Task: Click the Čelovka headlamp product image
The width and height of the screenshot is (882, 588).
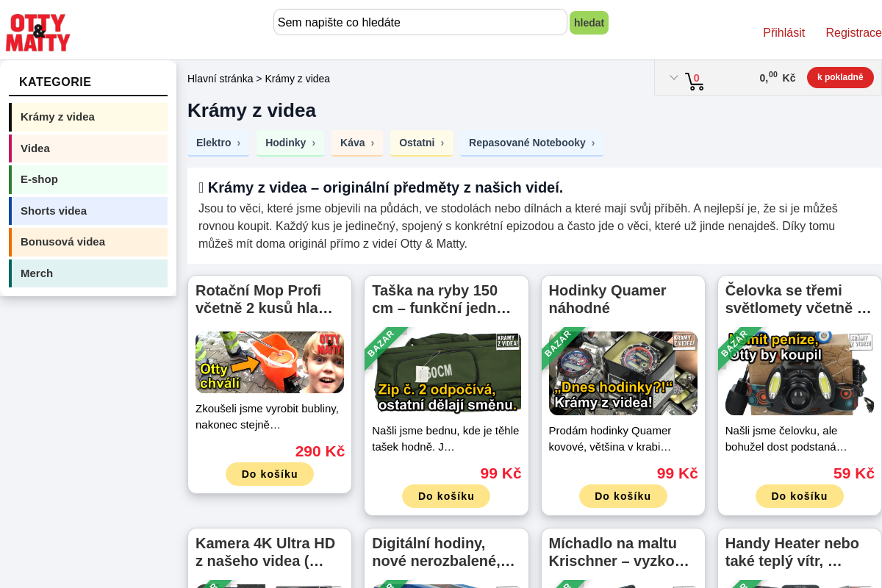Action: click(800, 373)
